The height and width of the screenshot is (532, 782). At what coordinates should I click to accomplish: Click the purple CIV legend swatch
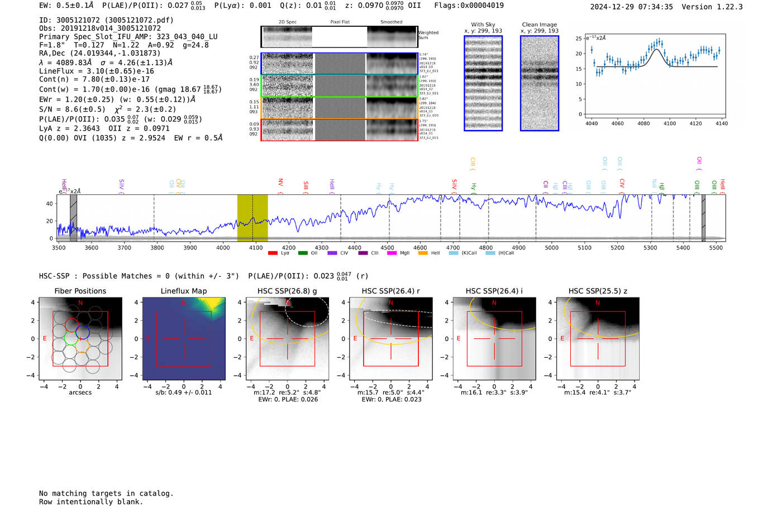(x=332, y=253)
